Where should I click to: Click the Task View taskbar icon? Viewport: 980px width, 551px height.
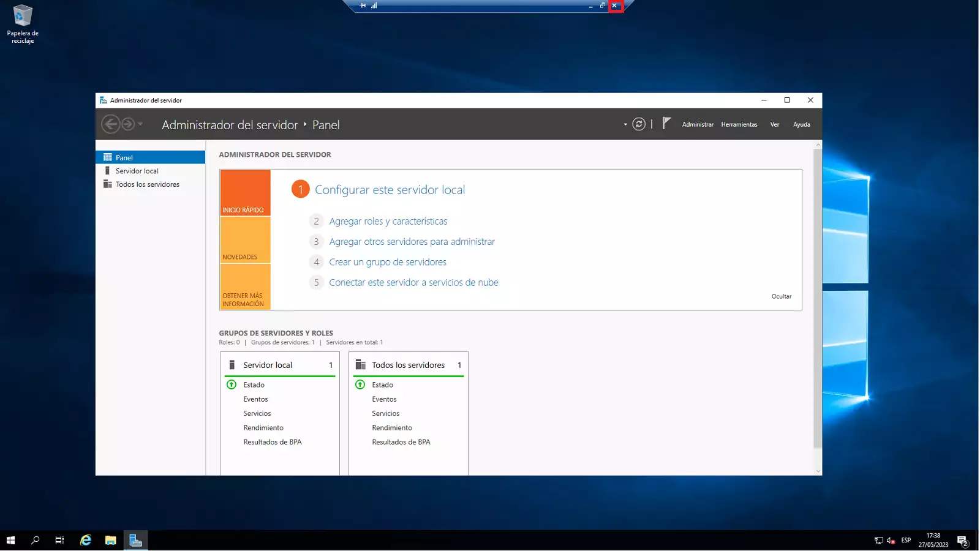click(x=59, y=540)
